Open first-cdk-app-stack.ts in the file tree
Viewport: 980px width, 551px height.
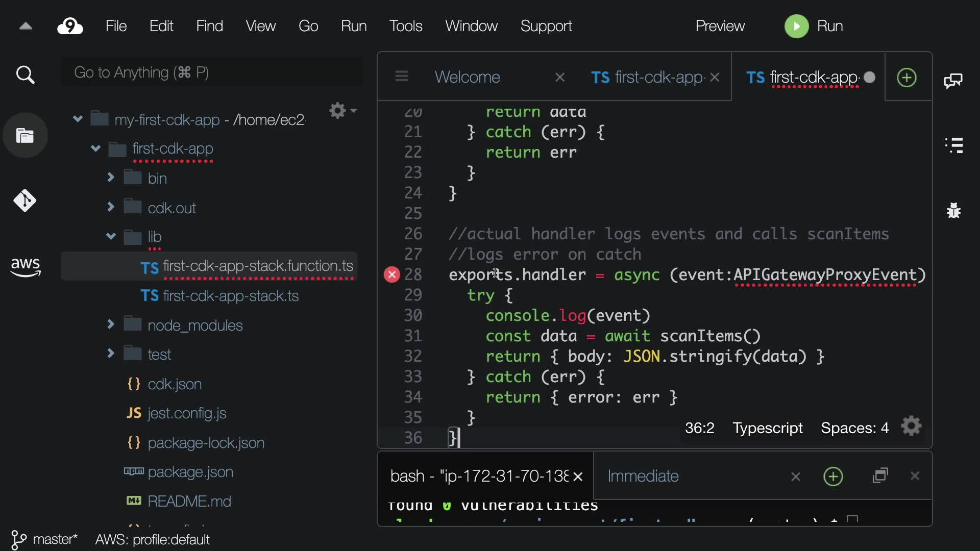point(230,296)
